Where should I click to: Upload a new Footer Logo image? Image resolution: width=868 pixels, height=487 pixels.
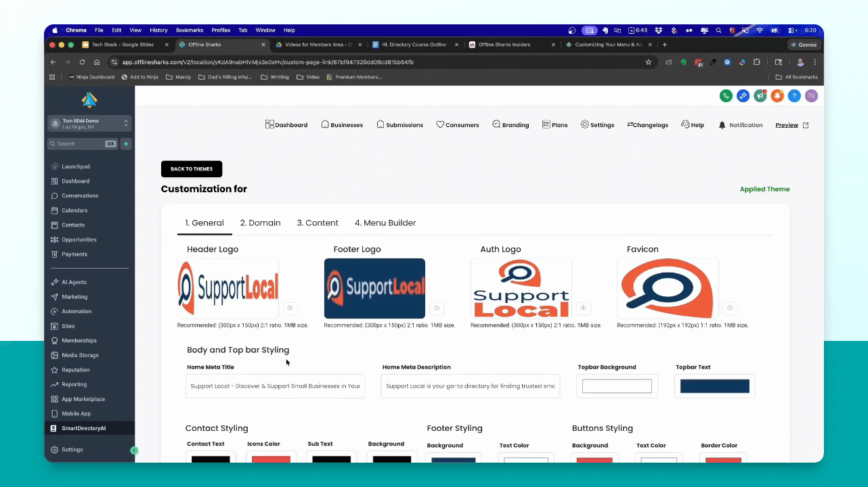[437, 308]
